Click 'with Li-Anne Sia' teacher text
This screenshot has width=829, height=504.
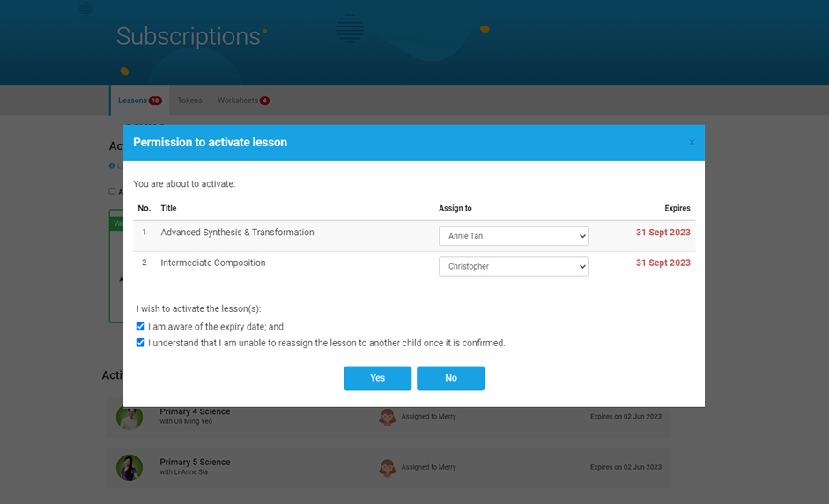(184, 471)
